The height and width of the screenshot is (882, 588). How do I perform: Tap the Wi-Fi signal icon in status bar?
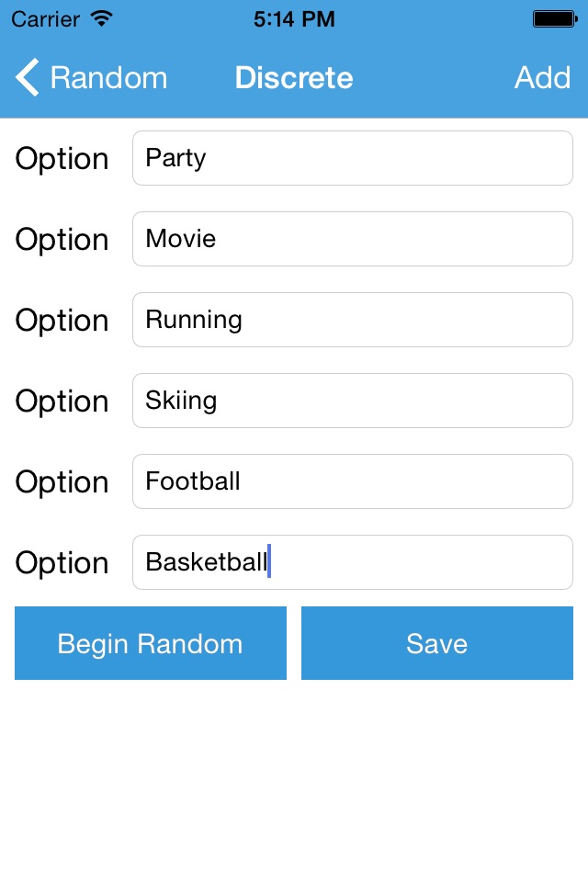pyautogui.click(x=102, y=19)
